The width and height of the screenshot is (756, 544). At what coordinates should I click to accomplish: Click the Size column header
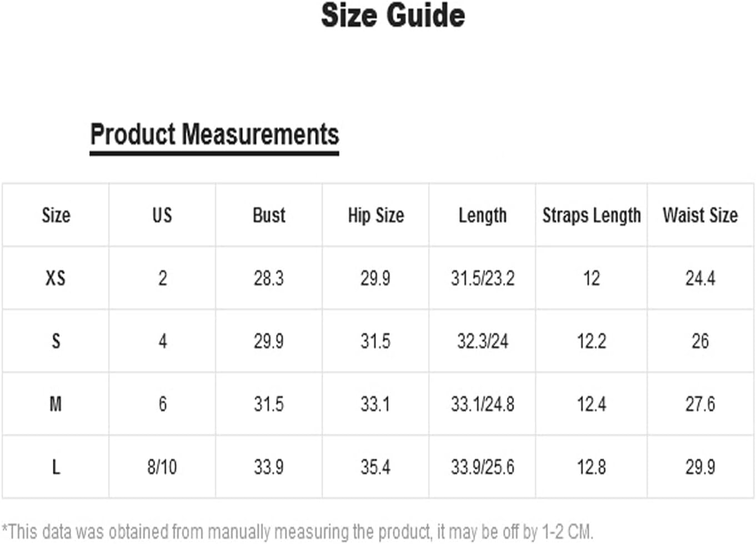(56, 215)
